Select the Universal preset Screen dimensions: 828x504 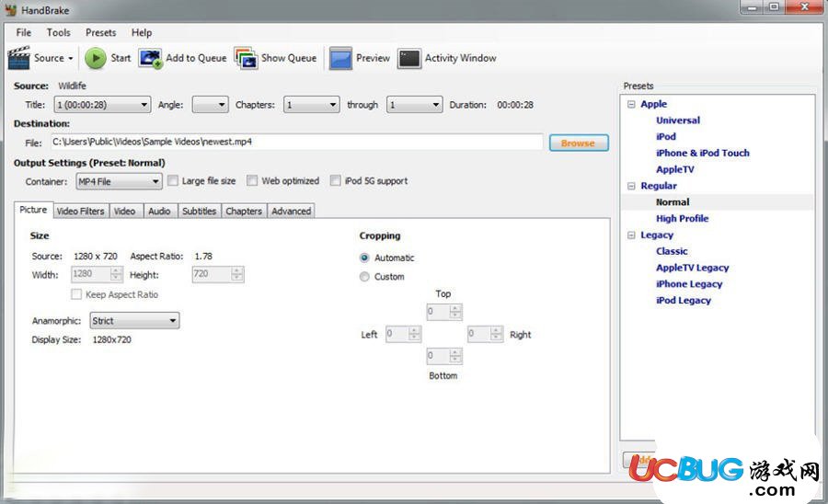tap(678, 120)
